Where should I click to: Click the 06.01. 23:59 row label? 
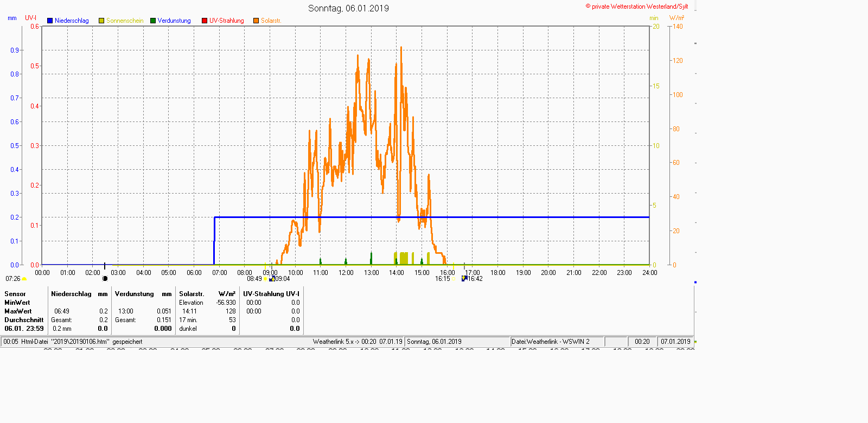pyautogui.click(x=24, y=329)
